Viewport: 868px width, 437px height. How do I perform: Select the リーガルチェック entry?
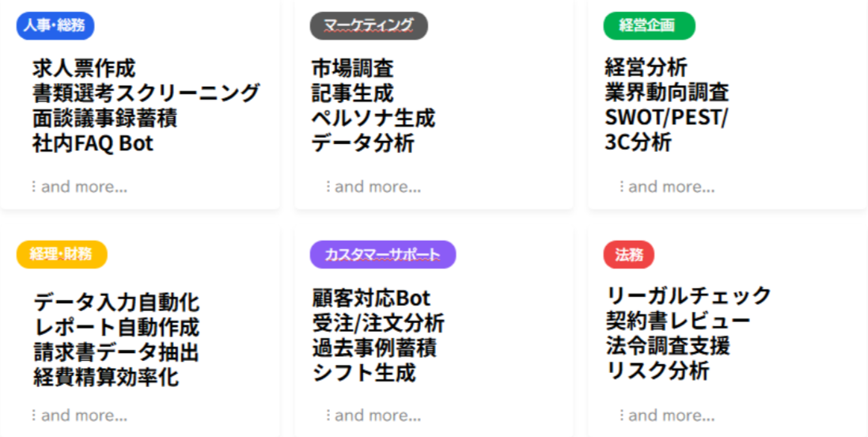point(688,296)
